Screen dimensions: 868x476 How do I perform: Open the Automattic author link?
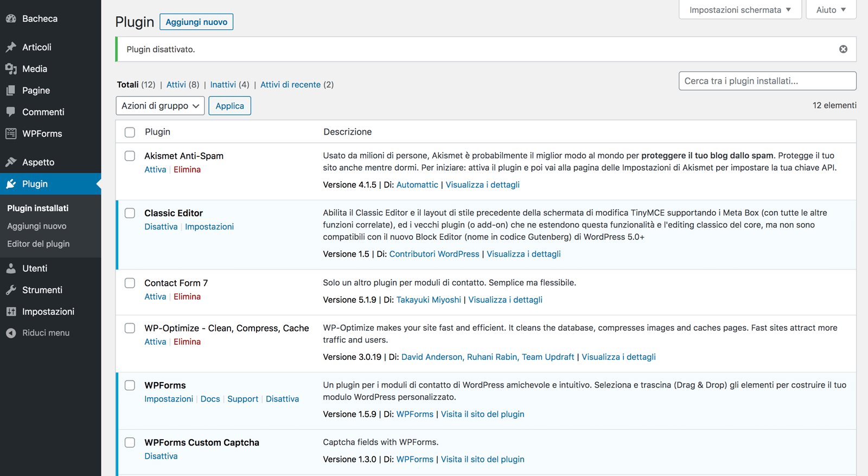pyautogui.click(x=417, y=185)
